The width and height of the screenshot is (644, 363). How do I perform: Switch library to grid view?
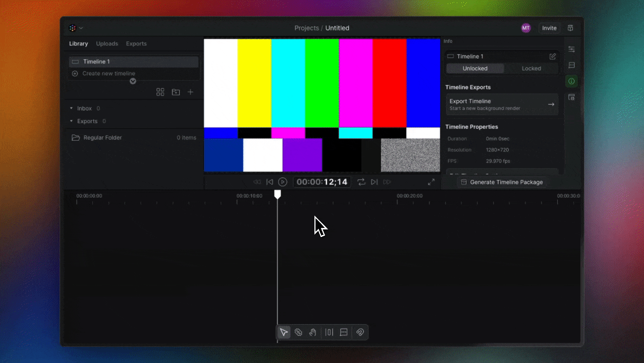click(x=160, y=92)
